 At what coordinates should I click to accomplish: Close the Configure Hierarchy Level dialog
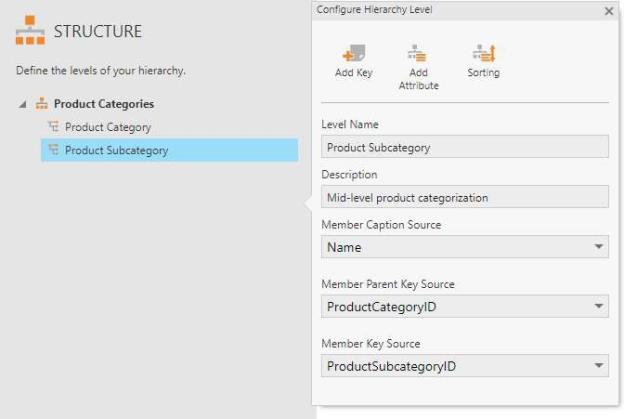(x=609, y=11)
